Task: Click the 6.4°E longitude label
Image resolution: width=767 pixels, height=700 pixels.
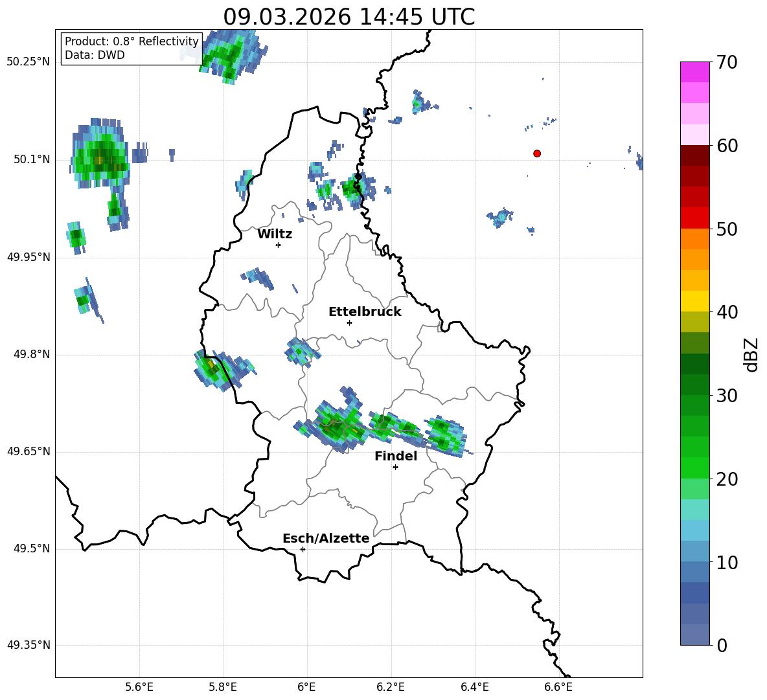Action: [474, 687]
